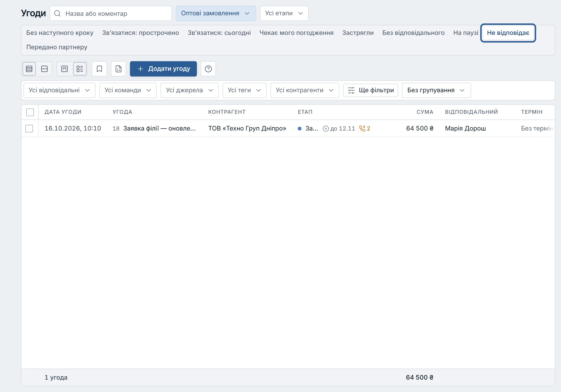Screen dimensions: 561x392
Task: Open the Без групування dropdown
Action: (x=436, y=90)
